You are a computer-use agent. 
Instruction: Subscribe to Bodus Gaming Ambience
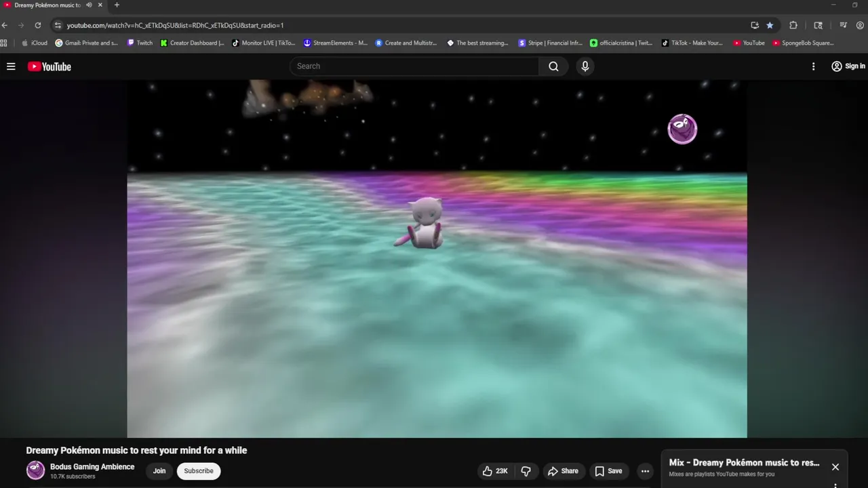pyautogui.click(x=199, y=471)
